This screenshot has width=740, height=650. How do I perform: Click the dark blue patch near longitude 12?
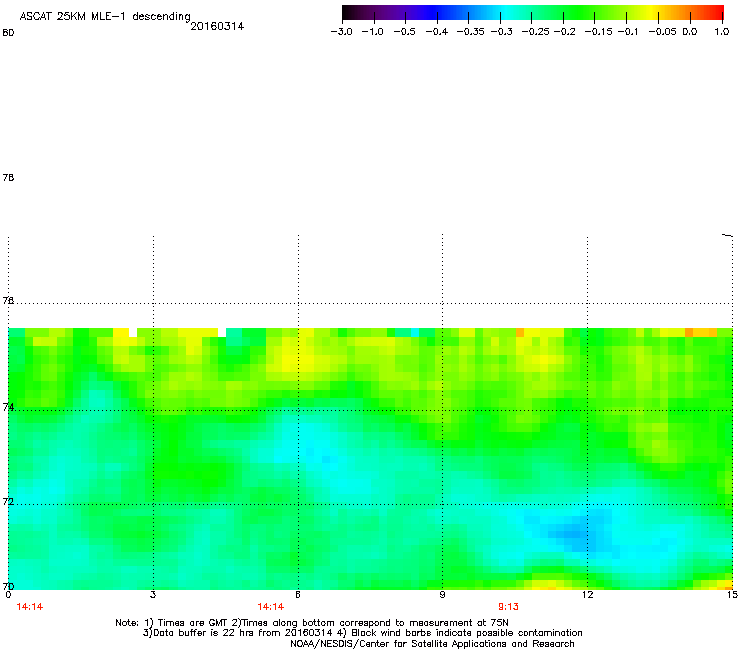[x=576, y=534]
